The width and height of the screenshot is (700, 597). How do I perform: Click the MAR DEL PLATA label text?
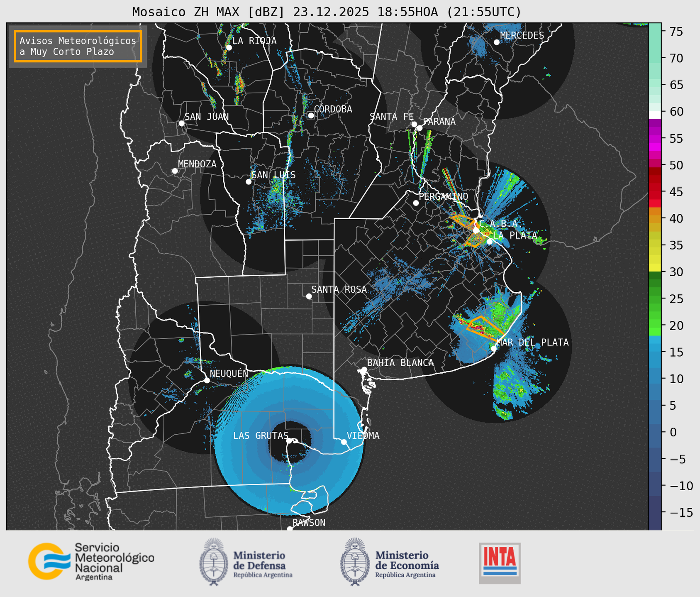[532, 342]
